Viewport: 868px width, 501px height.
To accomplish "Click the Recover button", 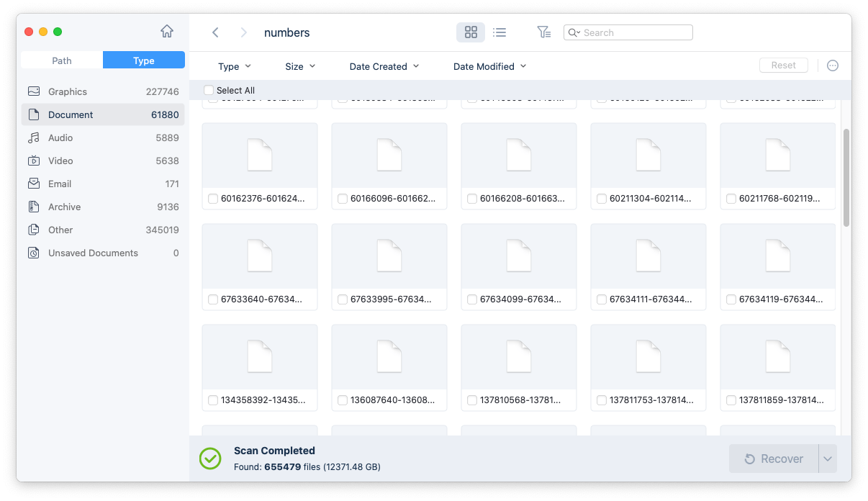I will click(x=774, y=459).
